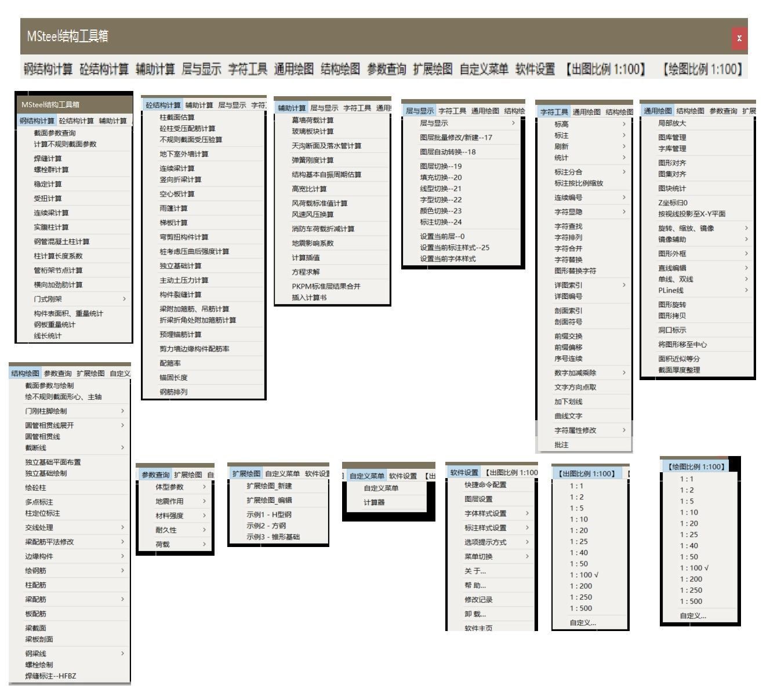Click 幕墙荷载计算 in 辅助计算 menu
The width and height of the screenshot is (770, 700).
(313, 121)
